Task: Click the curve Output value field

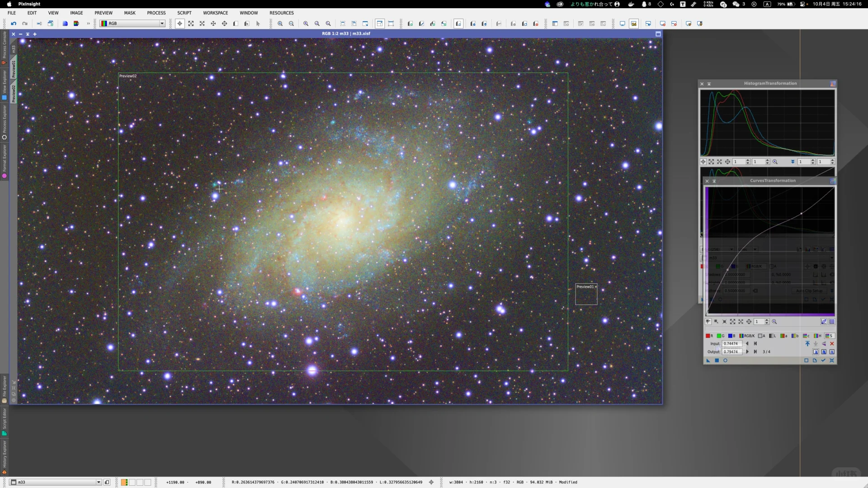Action: [x=732, y=352]
